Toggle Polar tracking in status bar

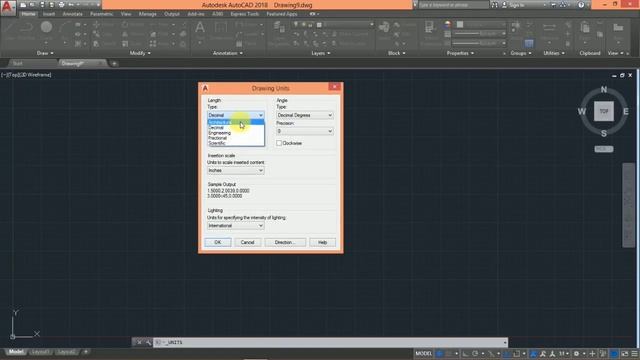pyautogui.click(x=475, y=353)
